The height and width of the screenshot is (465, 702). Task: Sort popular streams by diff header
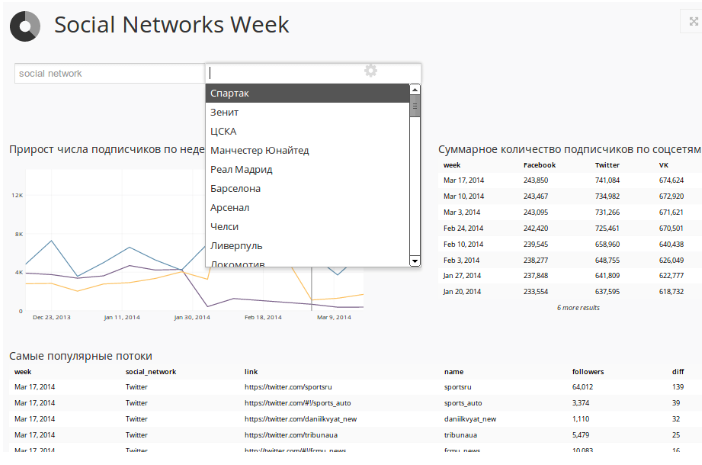(x=678, y=371)
